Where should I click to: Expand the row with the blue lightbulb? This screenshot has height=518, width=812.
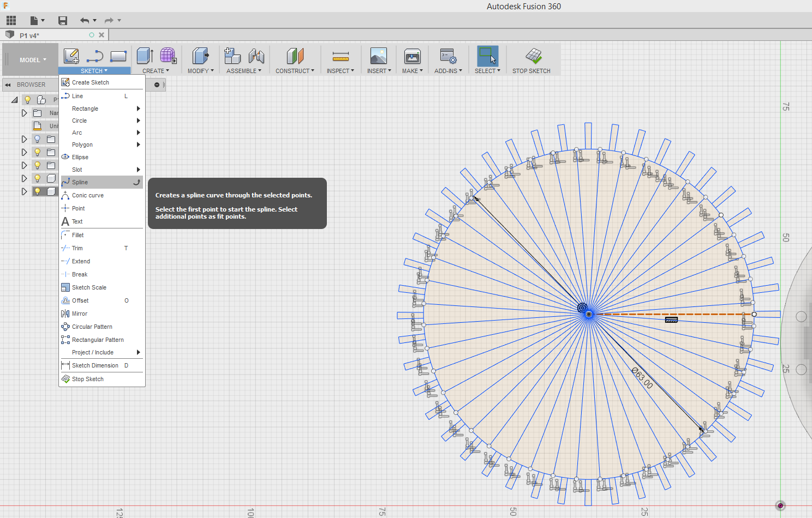pyautogui.click(x=24, y=139)
